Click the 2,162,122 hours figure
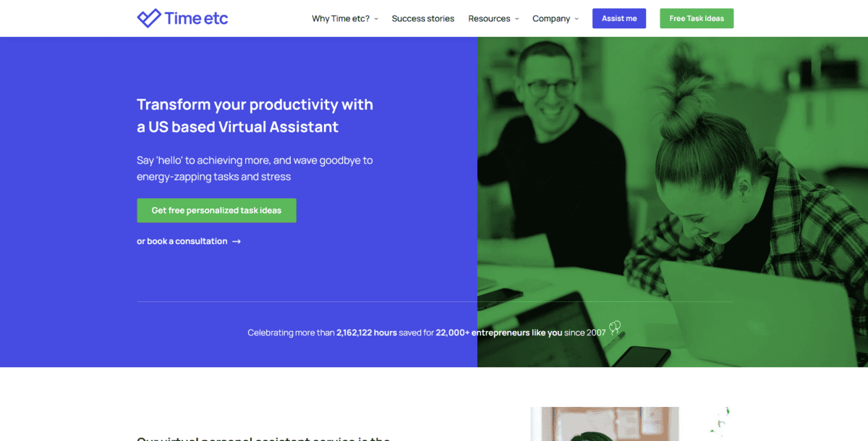 click(x=367, y=333)
